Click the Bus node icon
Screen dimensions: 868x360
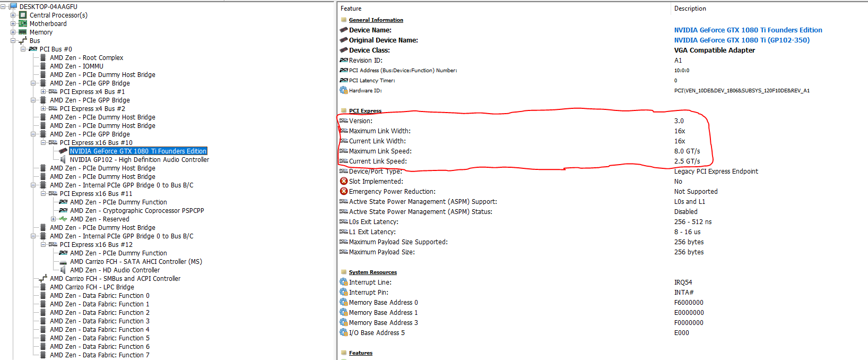point(23,40)
